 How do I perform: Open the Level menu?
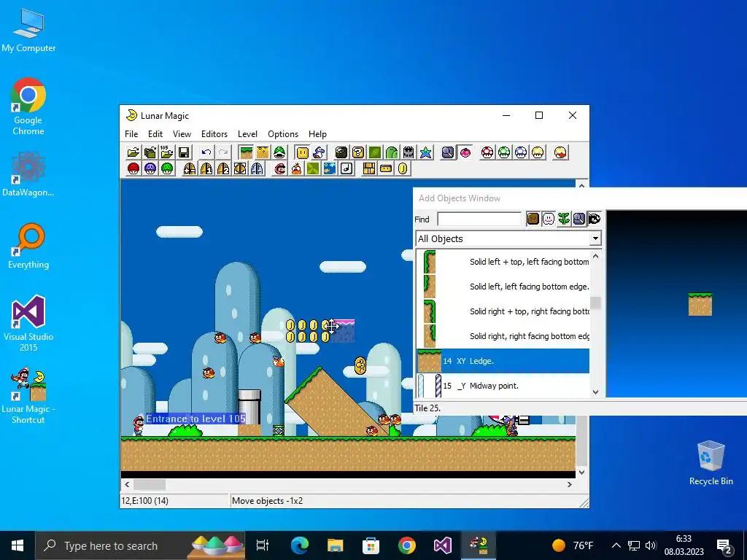(x=247, y=134)
